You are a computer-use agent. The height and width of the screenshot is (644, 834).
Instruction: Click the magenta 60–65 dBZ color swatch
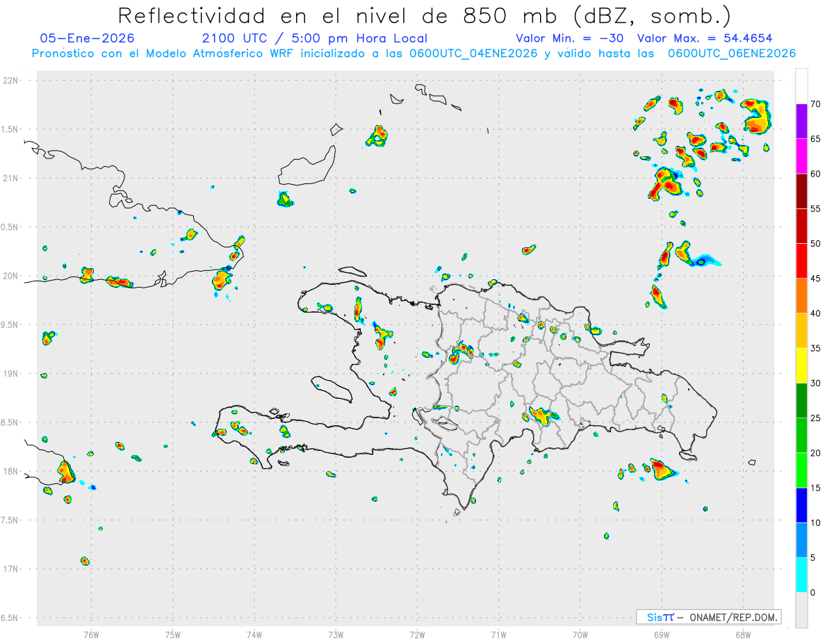(801, 156)
